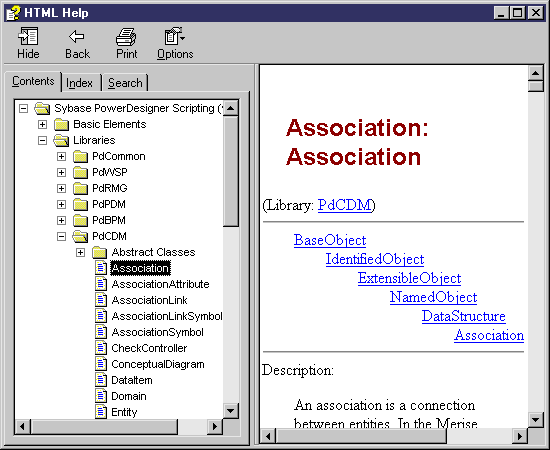
Task: Click the Entity page icon in tree
Action: click(x=101, y=412)
